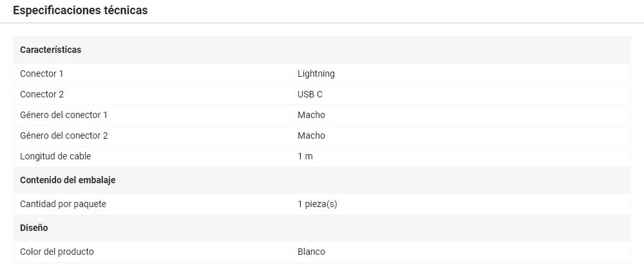Click the Diseño section header
The image size is (644, 269).
tap(34, 228)
